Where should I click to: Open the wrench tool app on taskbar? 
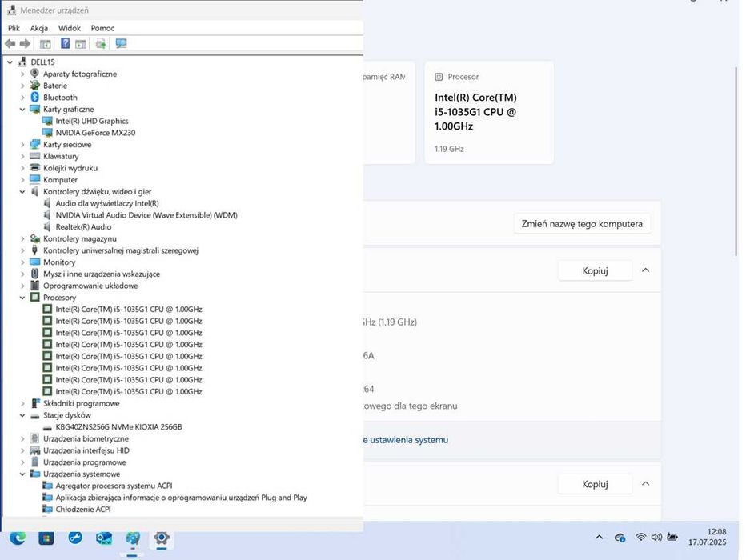[x=75, y=538]
